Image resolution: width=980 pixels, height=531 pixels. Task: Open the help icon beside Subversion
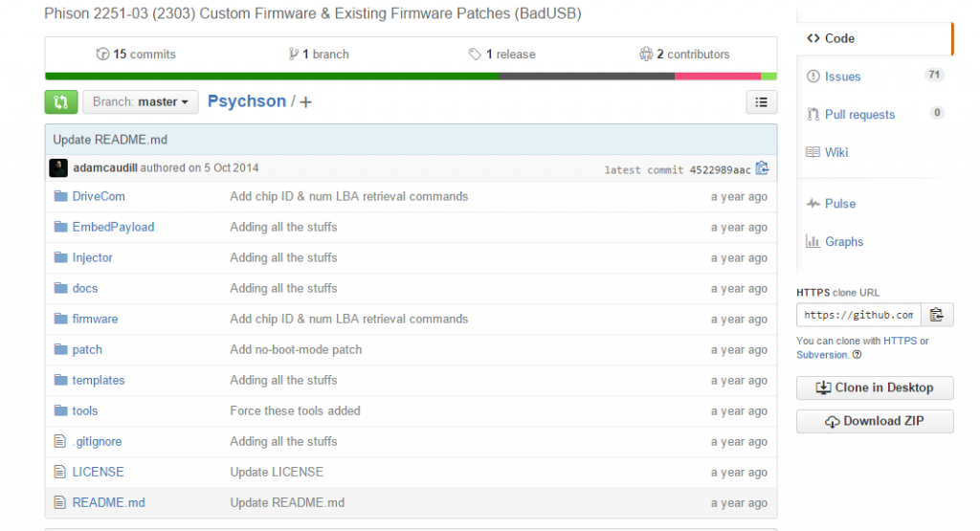[x=857, y=355]
